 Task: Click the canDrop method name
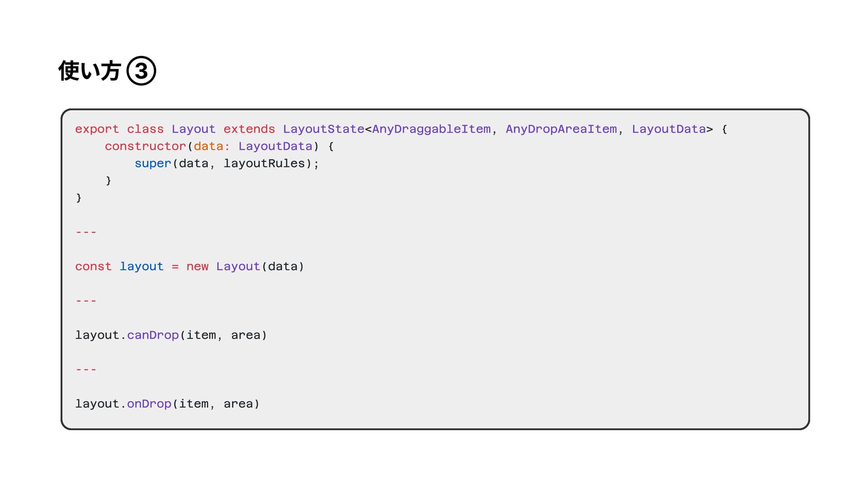(x=153, y=335)
